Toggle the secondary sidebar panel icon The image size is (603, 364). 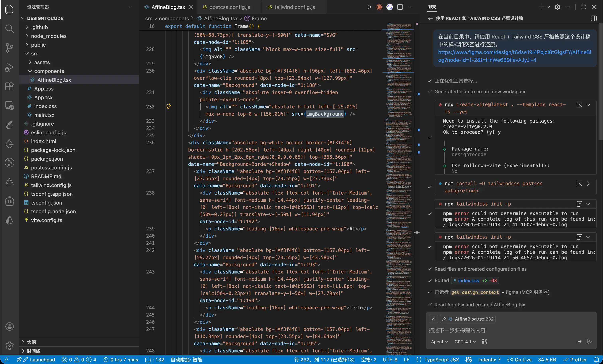(x=594, y=18)
